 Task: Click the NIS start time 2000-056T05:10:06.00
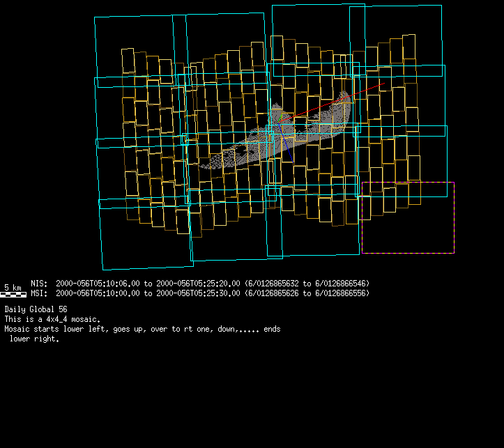tap(98, 284)
